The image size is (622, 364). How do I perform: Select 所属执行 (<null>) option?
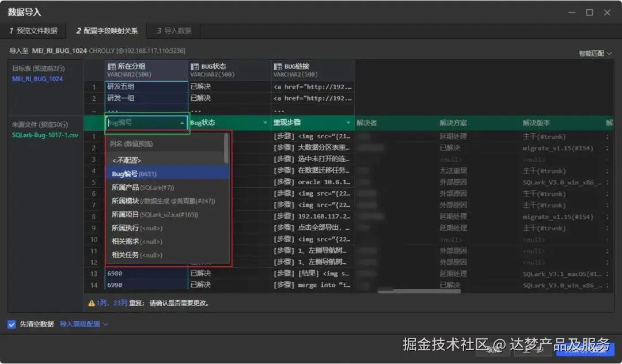pyautogui.click(x=167, y=228)
